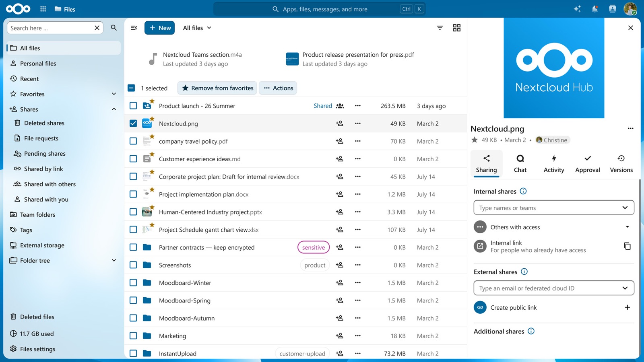The image size is (644, 362).
Task: Open share icon for Screenshots folder
Action: coord(340,265)
